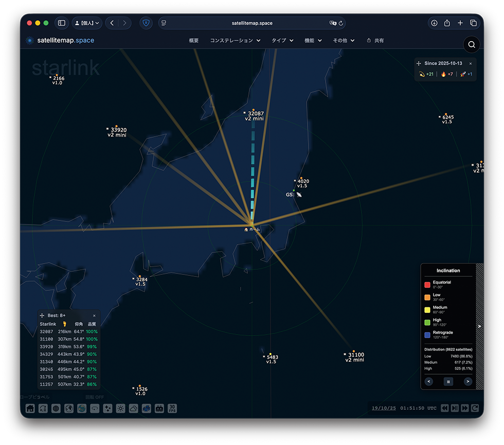Click the sun lighting icon
Image resolution: width=504 pixels, height=445 pixels.
pyautogui.click(x=120, y=409)
